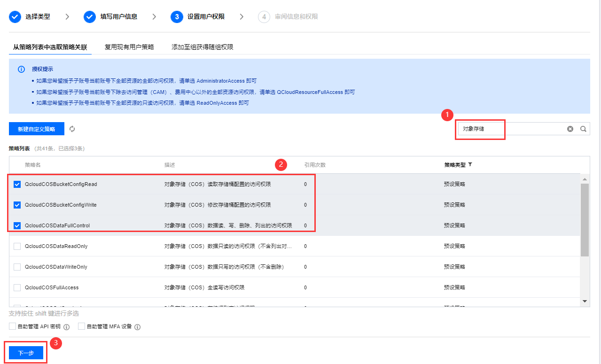Click 预设策略 in QcloudCOSBucketConfigRead row

click(x=454, y=184)
